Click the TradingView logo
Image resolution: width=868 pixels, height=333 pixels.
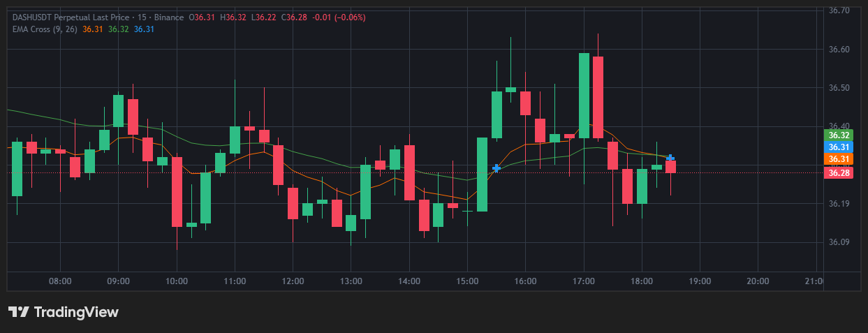click(x=63, y=312)
